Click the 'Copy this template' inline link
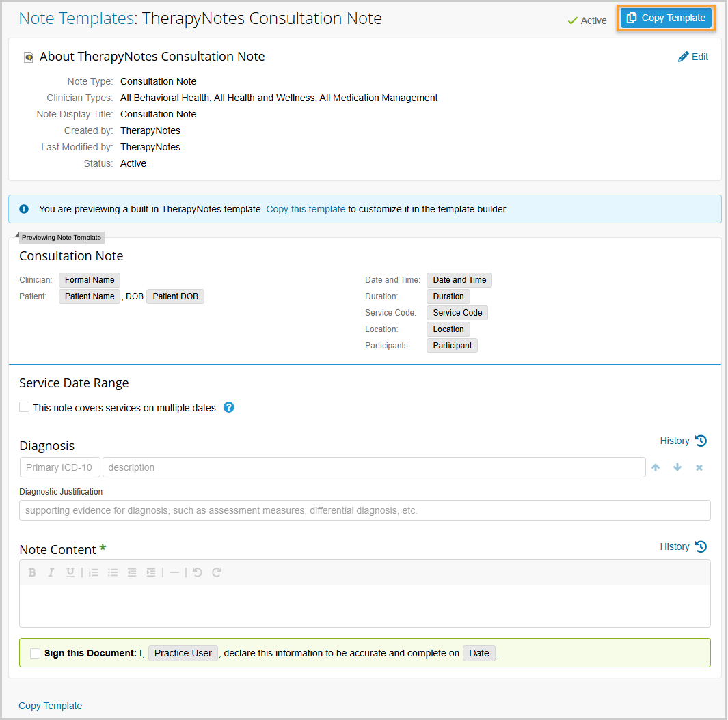The width and height of the screenshot is (728, 720). point(306,209)
